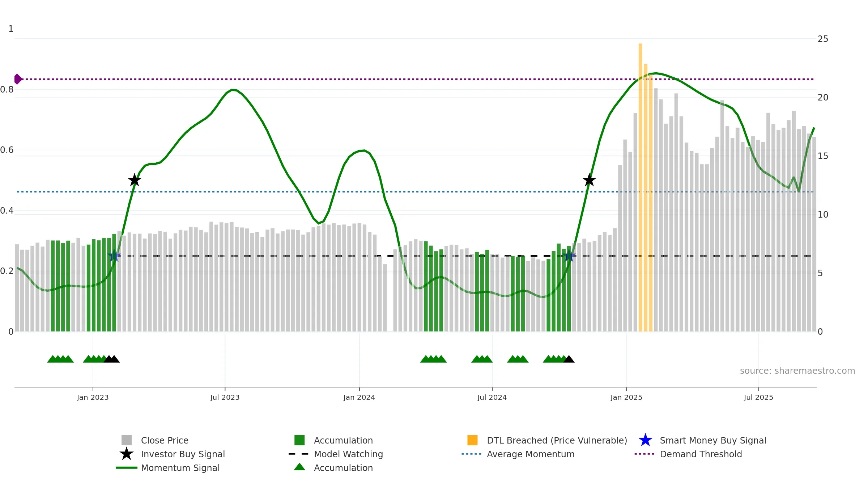Click the purple dotted Demand Threshold legend line
Viewport: 868px width, 488px height.
644,454
